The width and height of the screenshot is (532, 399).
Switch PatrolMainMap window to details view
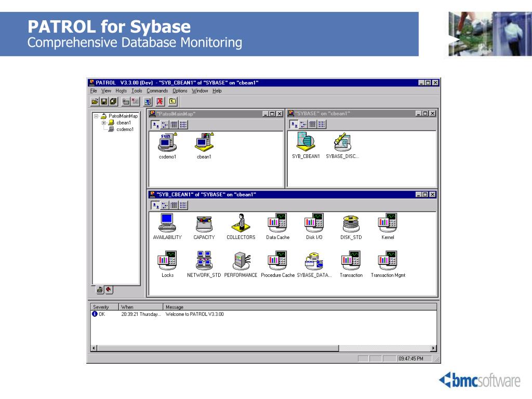(x=183, y=125)
